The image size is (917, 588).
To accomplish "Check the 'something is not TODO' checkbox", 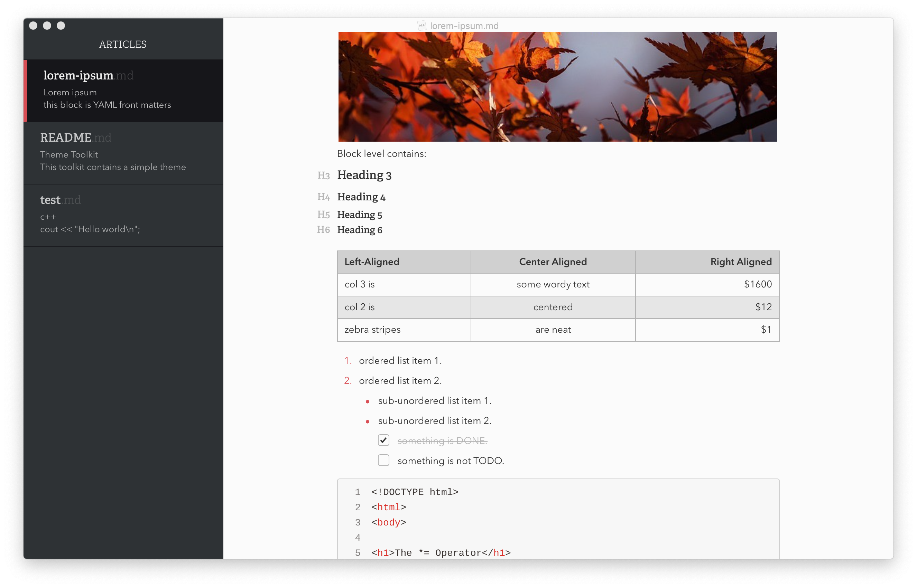I will [383, 461].
